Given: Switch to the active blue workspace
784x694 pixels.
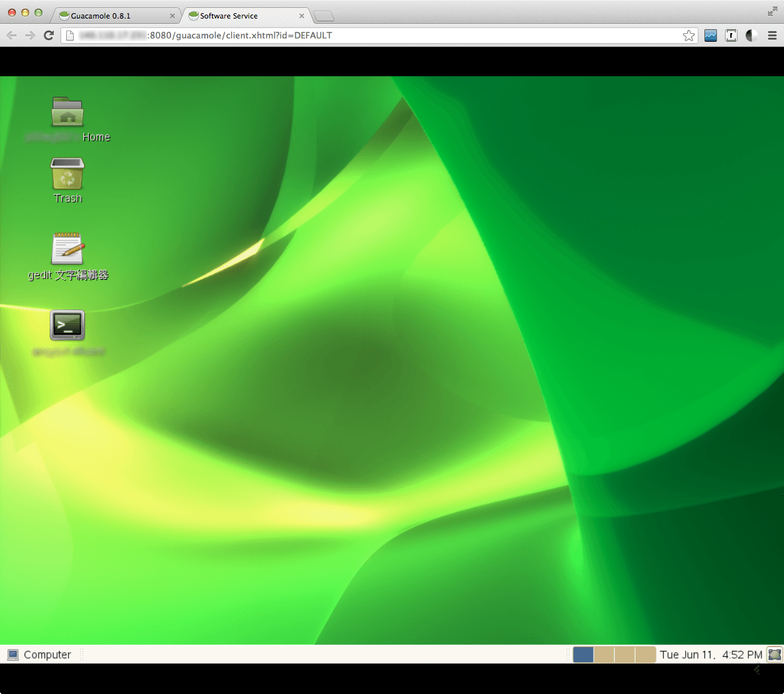Looking at the screenshot, I should (x=583, y=655).
